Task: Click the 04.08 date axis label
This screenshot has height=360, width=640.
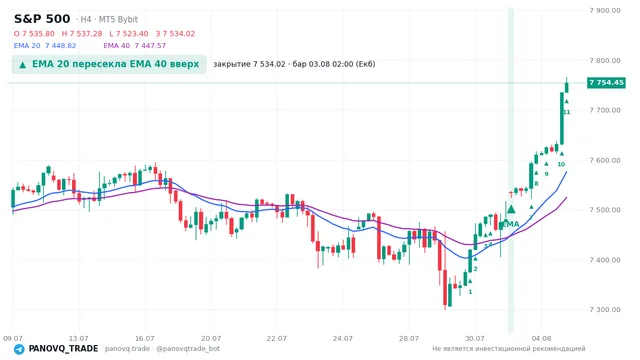Action: 541,338
